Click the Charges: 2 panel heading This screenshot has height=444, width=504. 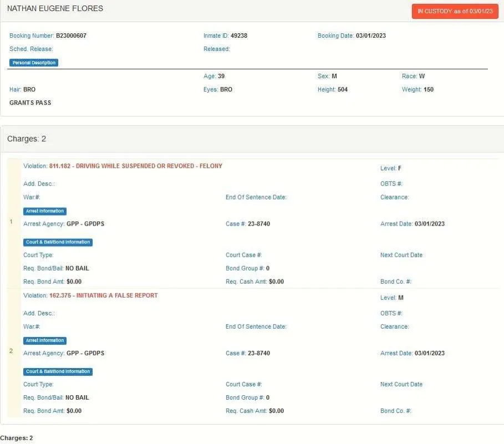pyautogui.click(x=23, y=139)
